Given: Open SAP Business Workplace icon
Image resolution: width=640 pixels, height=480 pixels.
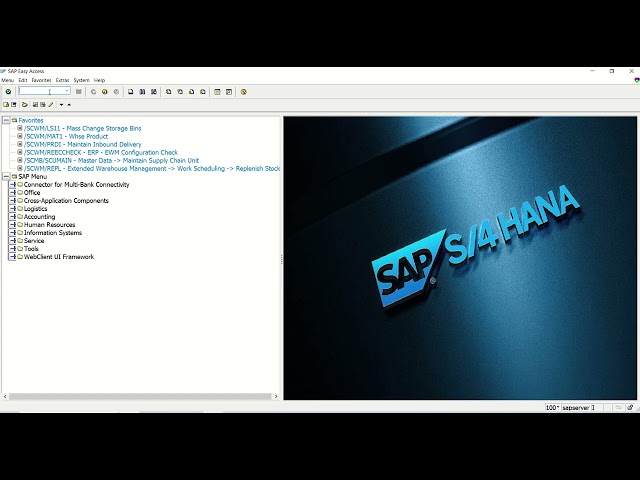Looking at the screenshot, I should tap(24, 105).
